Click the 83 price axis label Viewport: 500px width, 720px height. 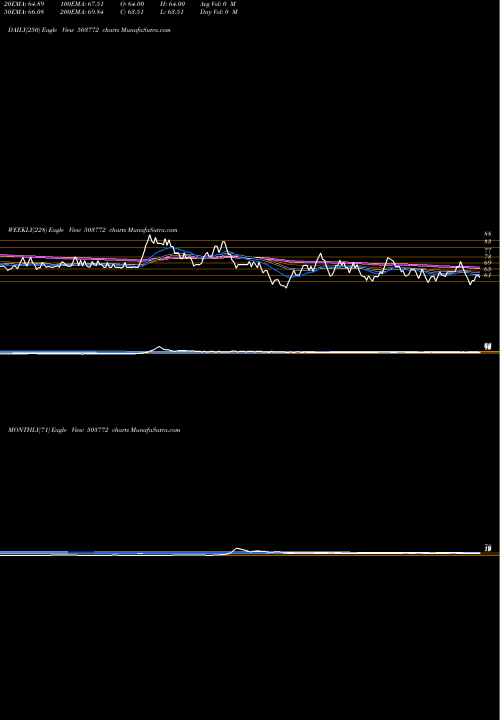pyautogui.click(x=488, y=241)
